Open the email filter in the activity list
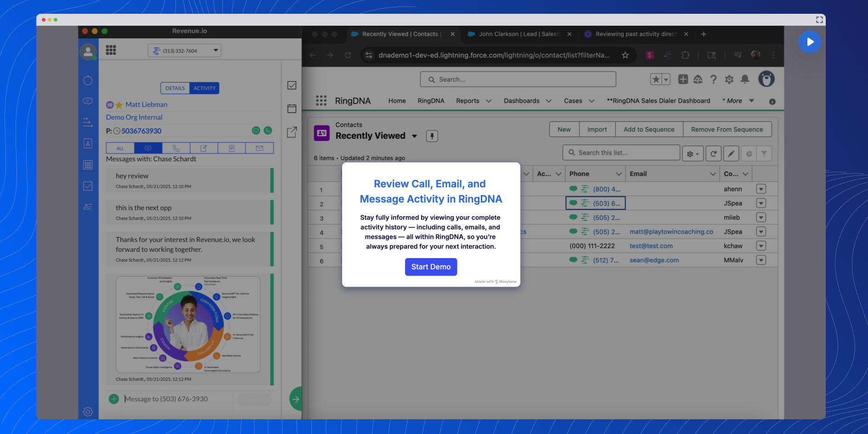 tap(259, 148)
